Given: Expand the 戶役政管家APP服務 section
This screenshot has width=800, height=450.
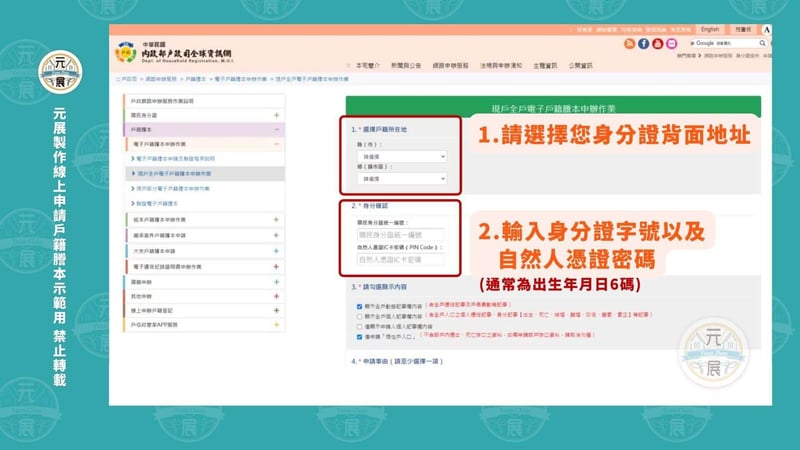Looking at the screenshot, I should 276,324.
